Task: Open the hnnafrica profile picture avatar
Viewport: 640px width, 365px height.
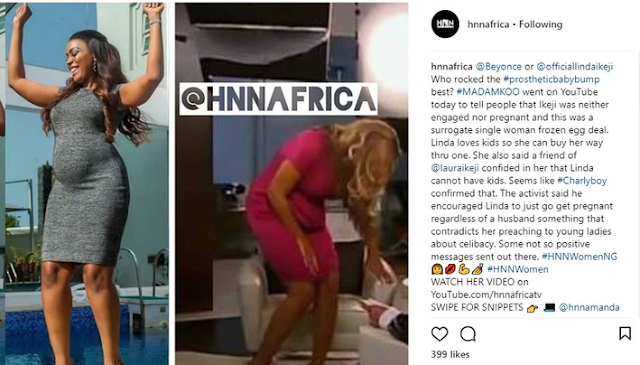Action: (x=445, y=24)
